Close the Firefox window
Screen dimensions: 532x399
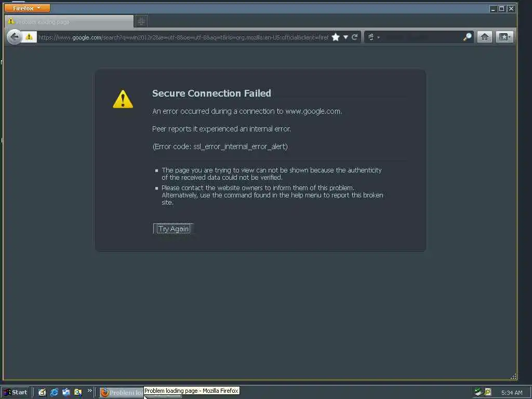pyautogui.click(x=511, y=9)
